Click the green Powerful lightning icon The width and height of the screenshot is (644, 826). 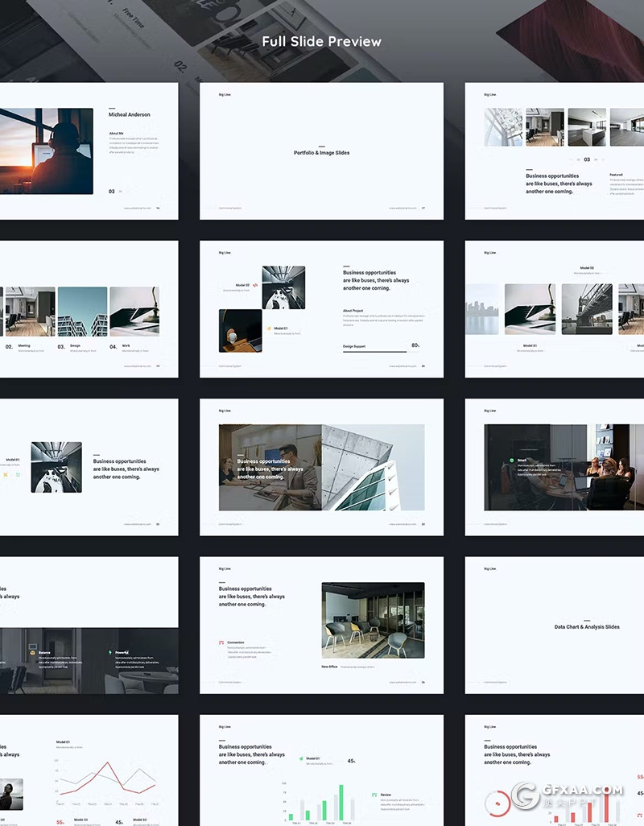(x=109, y=653)
